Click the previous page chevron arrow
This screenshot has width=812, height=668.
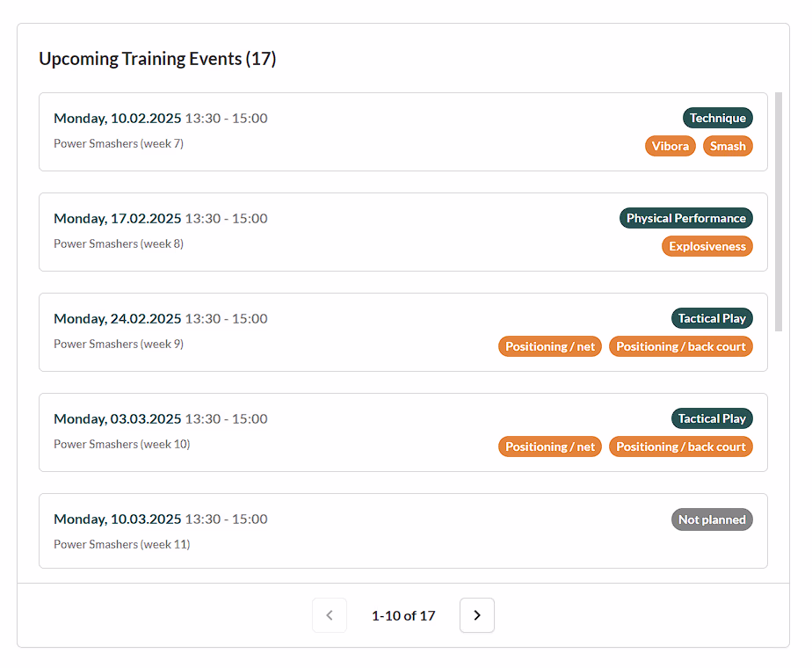330,615
